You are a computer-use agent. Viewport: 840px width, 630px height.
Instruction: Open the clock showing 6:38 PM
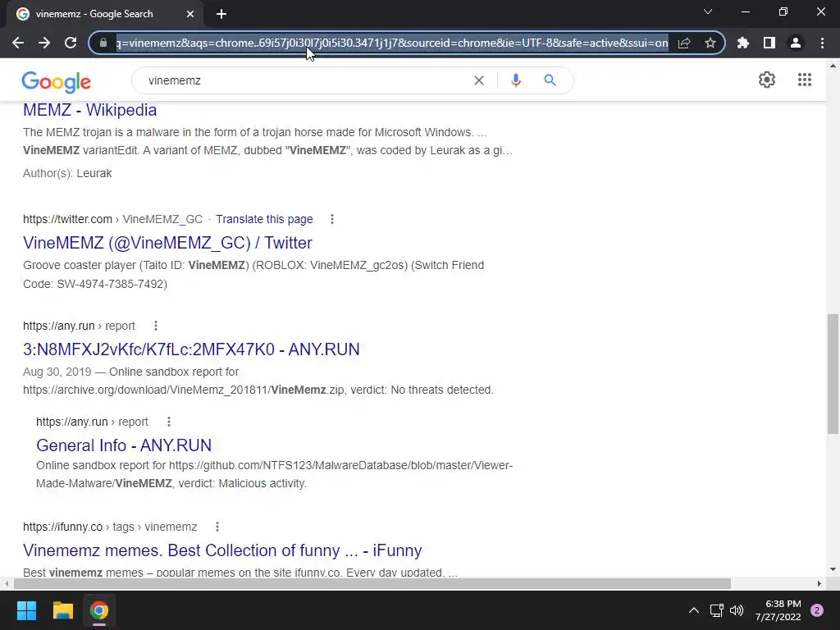pos(778,610)
